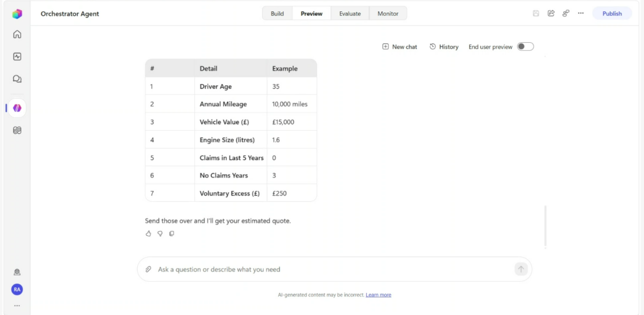This screenshot has width=644, height=315.
Task: Open the activity monitor sidebar icon
Action: pos(17,57)
